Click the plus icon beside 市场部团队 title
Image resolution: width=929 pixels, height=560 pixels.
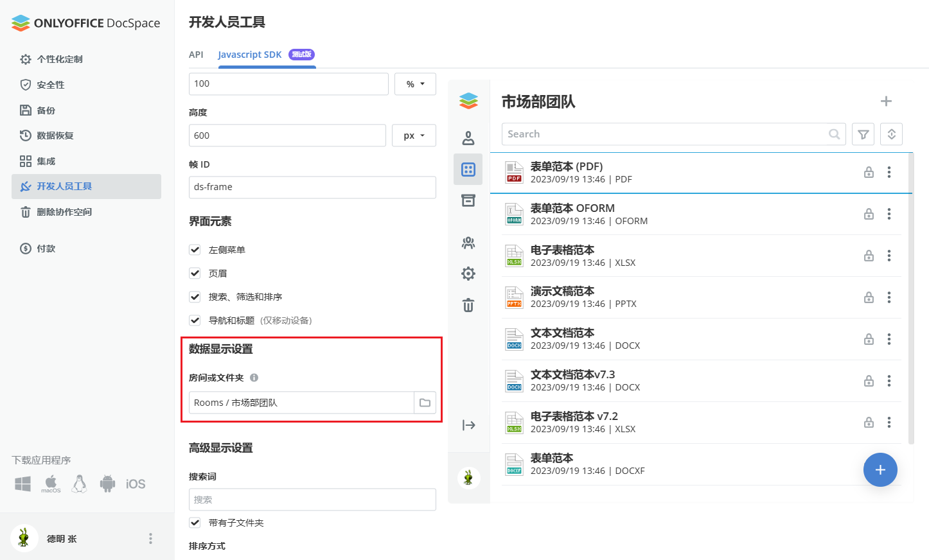pos(886,101)
